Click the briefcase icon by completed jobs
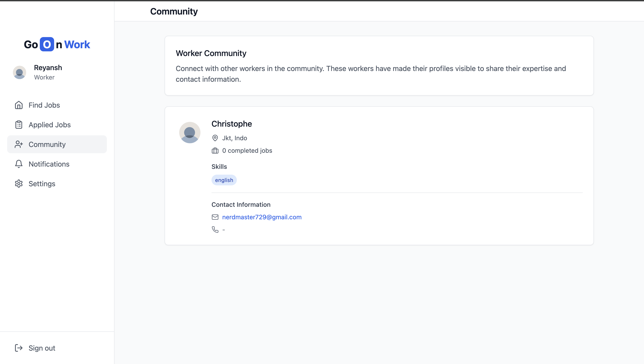This screenshot has height=364, width=644. [x=215, y=151]
